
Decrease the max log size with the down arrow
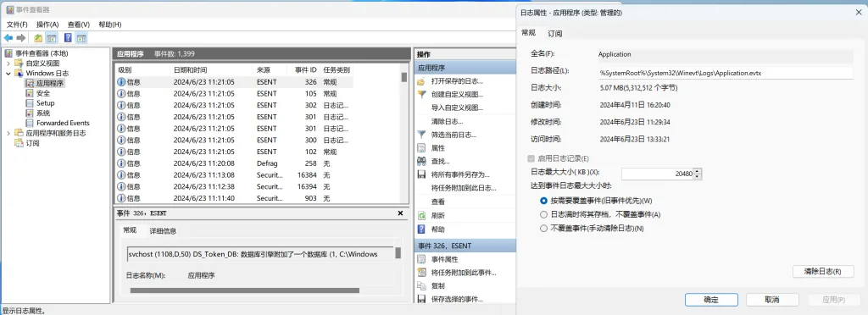click(698, 176)
